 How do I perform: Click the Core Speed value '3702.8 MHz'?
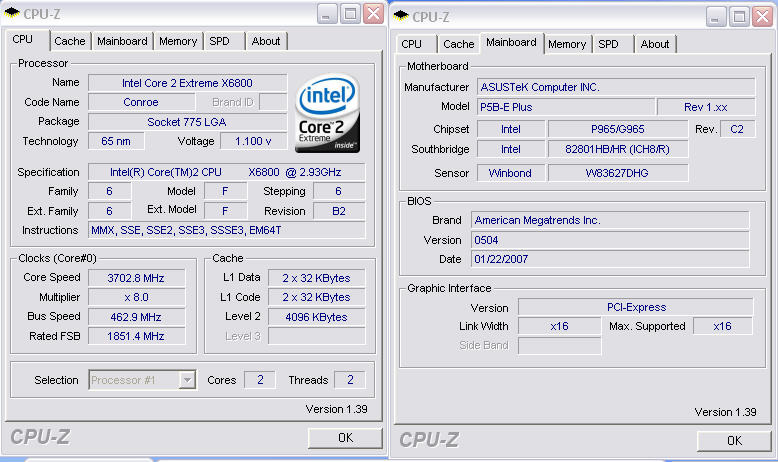click(x=136, y=278)
